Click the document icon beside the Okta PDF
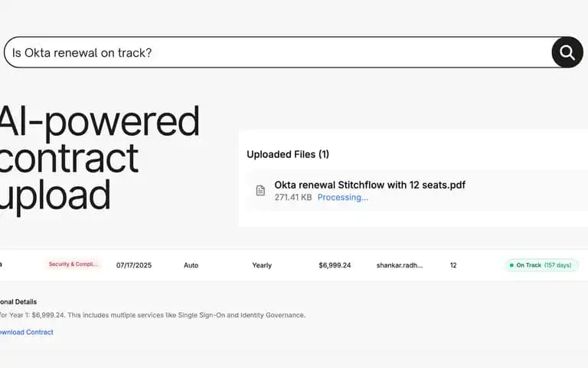This screenshot has width=588, height=368. (x=260, y=190)
